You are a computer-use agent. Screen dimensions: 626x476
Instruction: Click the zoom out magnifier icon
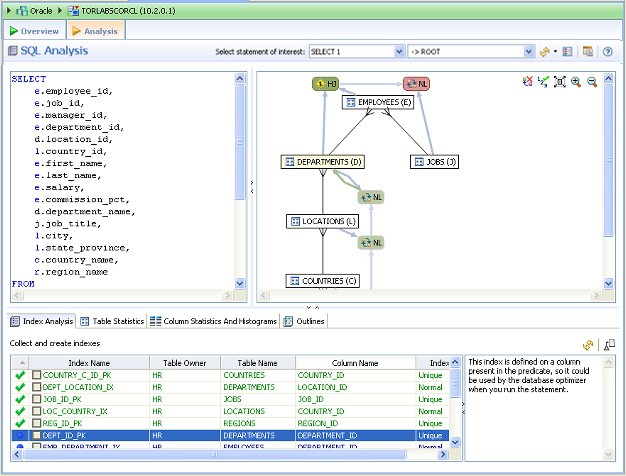pyautogui.click(x=592, y=82)
